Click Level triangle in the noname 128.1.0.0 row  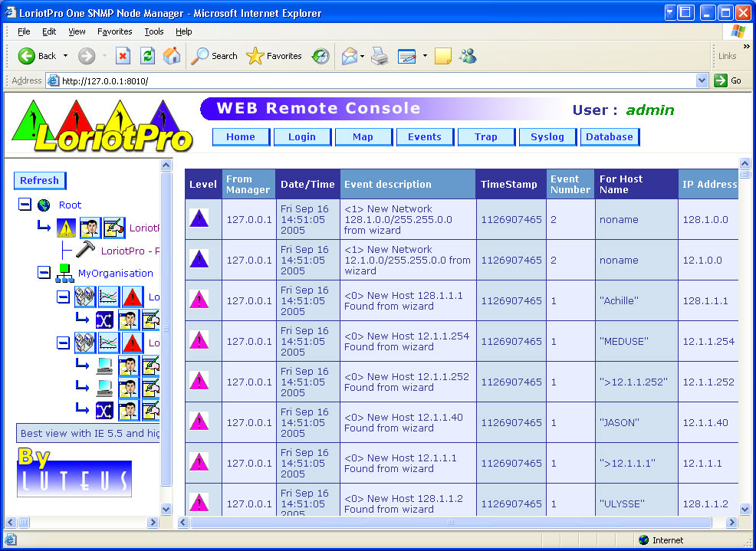click(199, 218)
